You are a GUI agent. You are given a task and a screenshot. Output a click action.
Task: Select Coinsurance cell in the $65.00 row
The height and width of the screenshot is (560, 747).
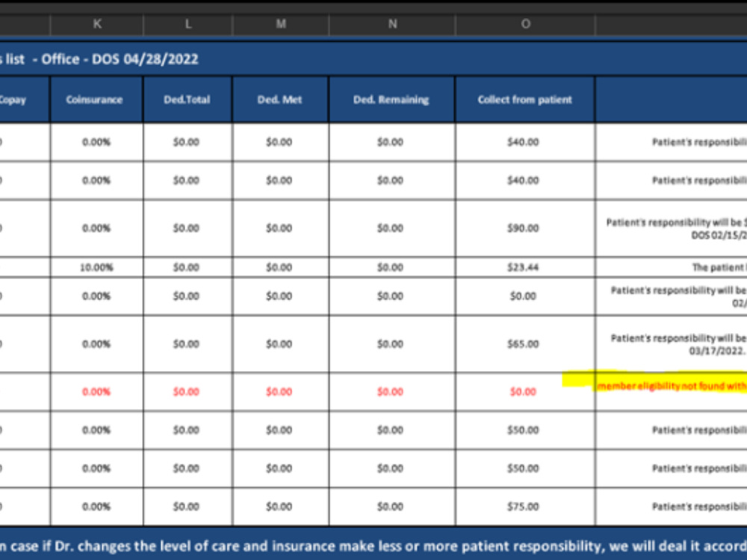tap(96, 343)
